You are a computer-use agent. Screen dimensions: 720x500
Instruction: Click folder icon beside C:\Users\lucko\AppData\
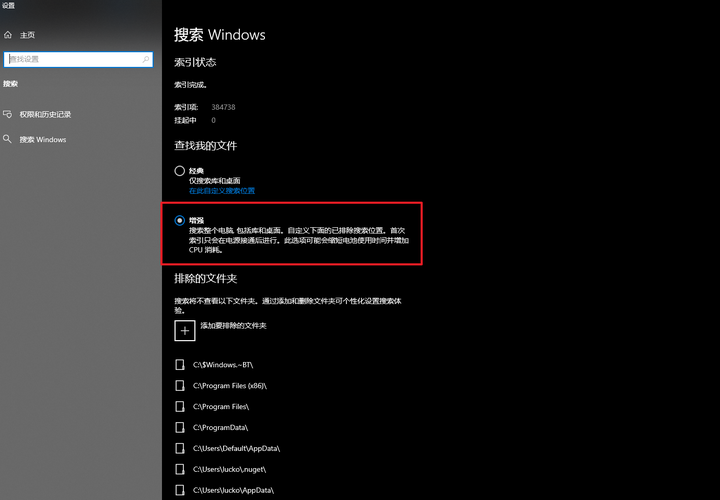coord(180,490)
